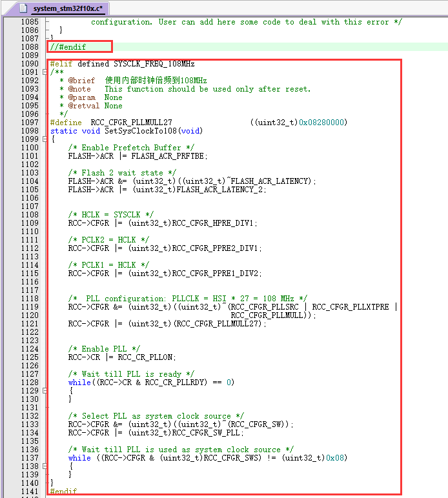Click the 'Select PLL as system clock source' comment
Screen dimensions: 448x498
tap(156, 416)
